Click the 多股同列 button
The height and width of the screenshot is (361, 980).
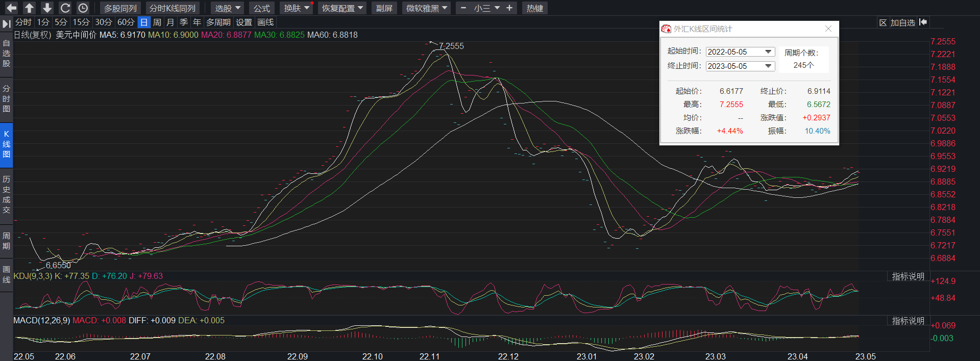pos(120,8)
